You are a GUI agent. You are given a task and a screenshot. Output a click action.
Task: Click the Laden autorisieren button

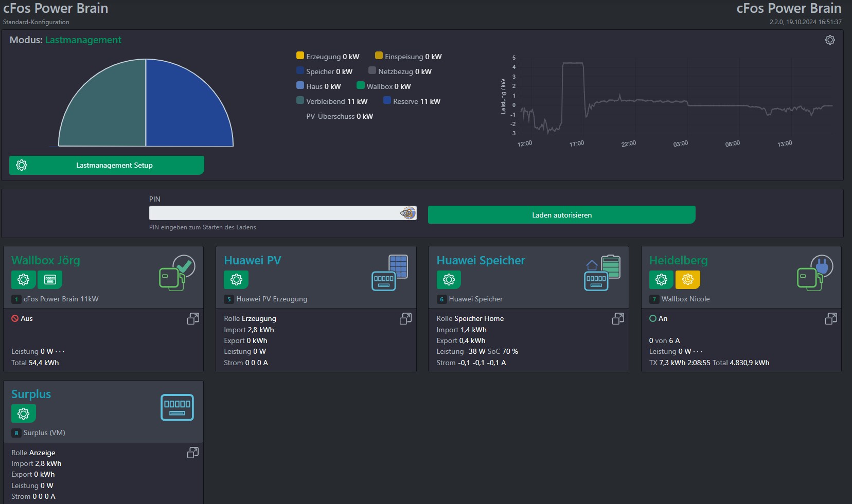point(561,215)
